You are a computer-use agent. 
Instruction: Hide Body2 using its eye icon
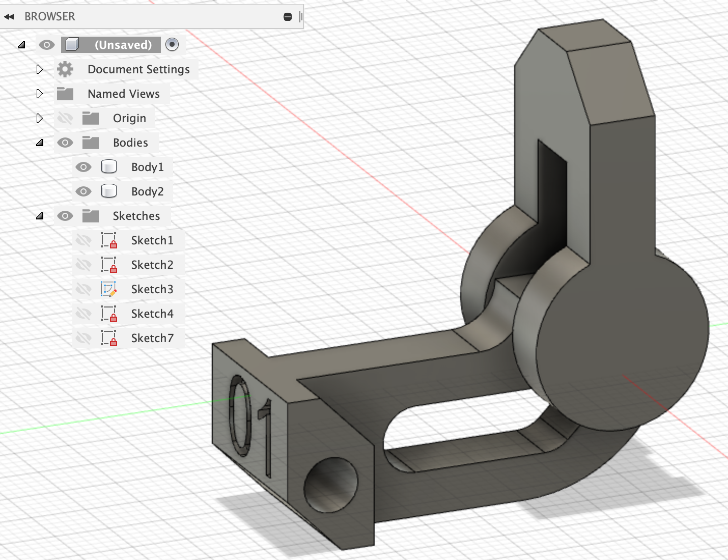click(x=83, y=191)
